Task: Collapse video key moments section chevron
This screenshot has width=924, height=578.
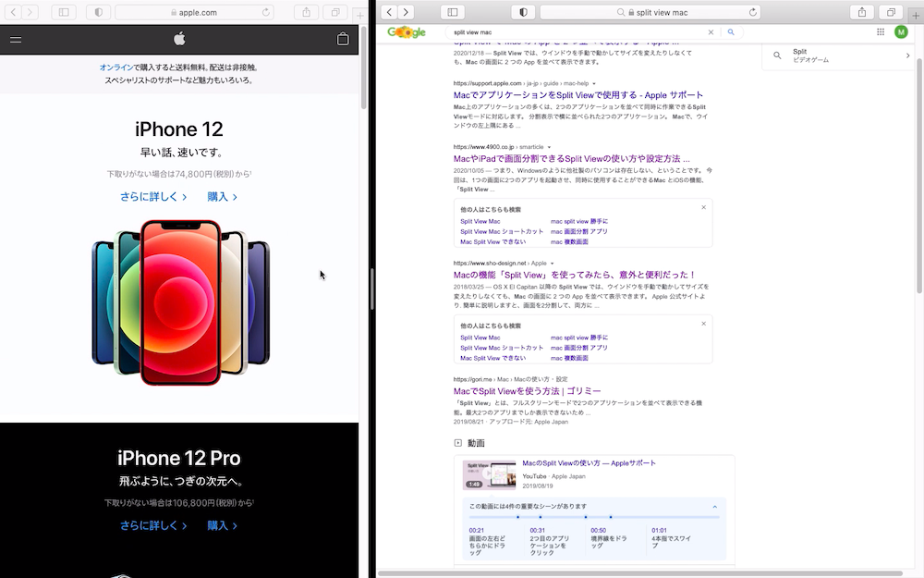Action: click(715, 507)
